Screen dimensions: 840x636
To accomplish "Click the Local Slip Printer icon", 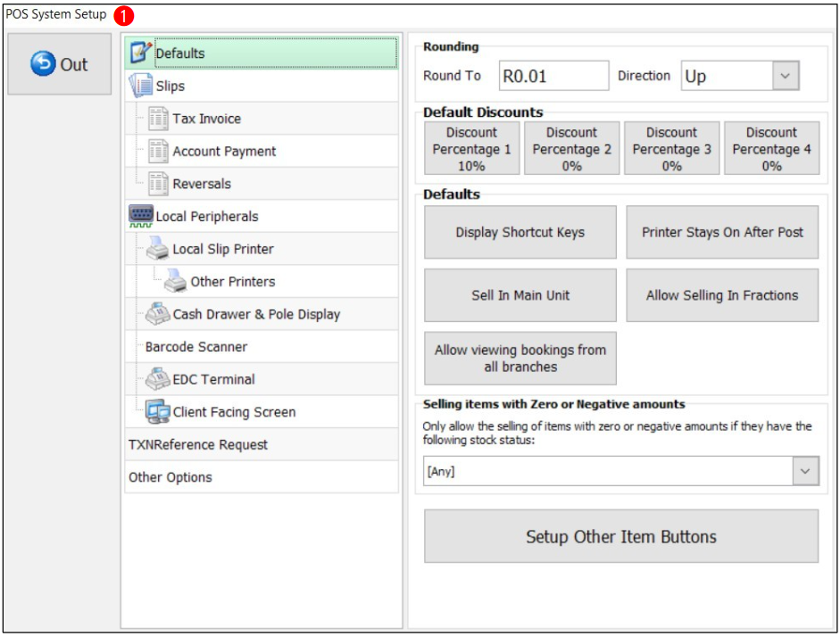I will tap(157, 248).
